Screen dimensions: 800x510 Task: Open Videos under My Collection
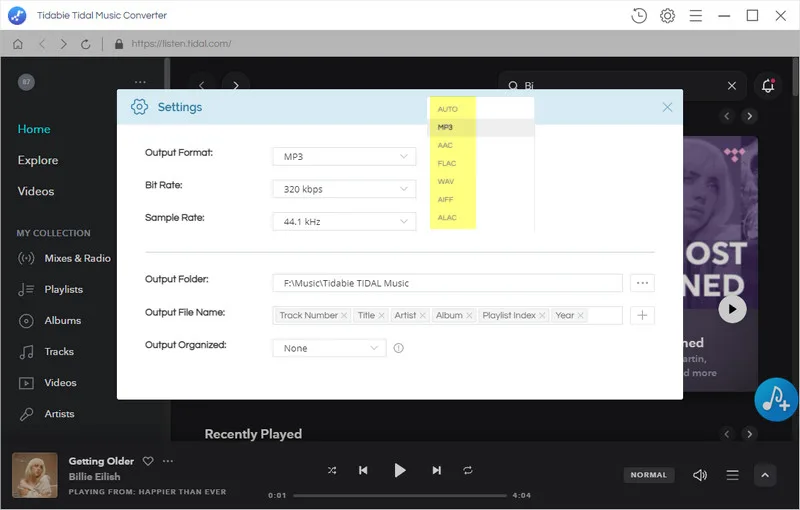[47, 382]
